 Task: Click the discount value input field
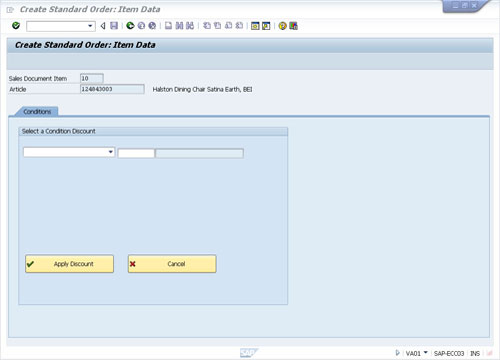[136, 153]
